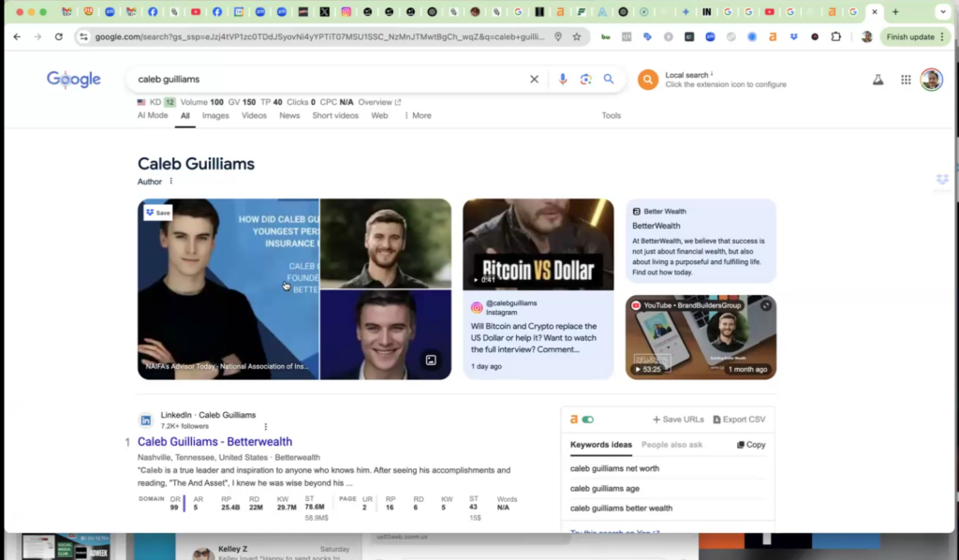959x560 pixels.
Task: Go back using the browser back arrow
Action: coord(17,37)
